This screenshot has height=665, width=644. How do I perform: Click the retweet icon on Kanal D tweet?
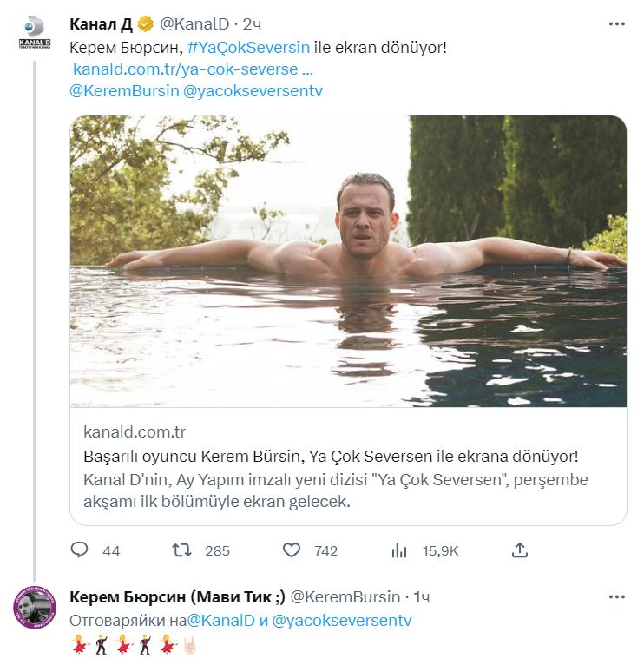point(181,550)
